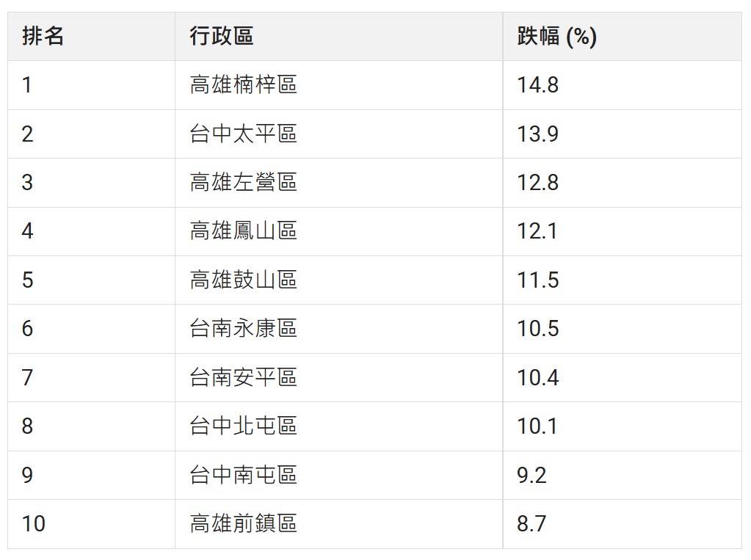Image resolution: width=751 pixels, height=560 pixels.
Task: Click the 跌幅 (%) column header
Action: point(556,36)
